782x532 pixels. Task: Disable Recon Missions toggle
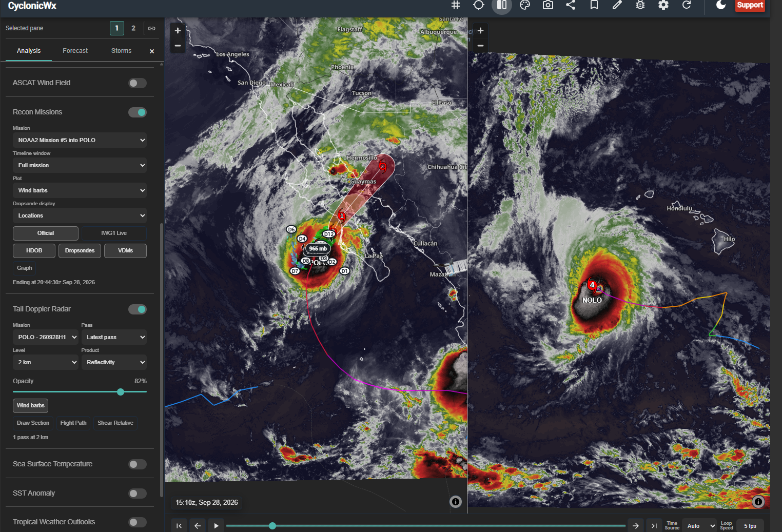pos(138,112)
